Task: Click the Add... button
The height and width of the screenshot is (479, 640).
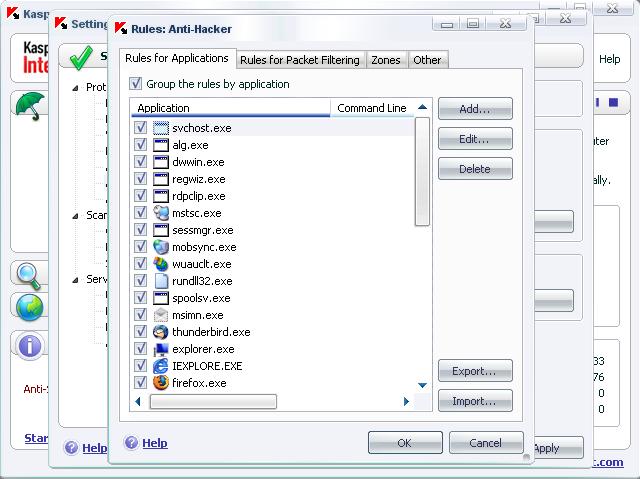Action: pos(475,109)
